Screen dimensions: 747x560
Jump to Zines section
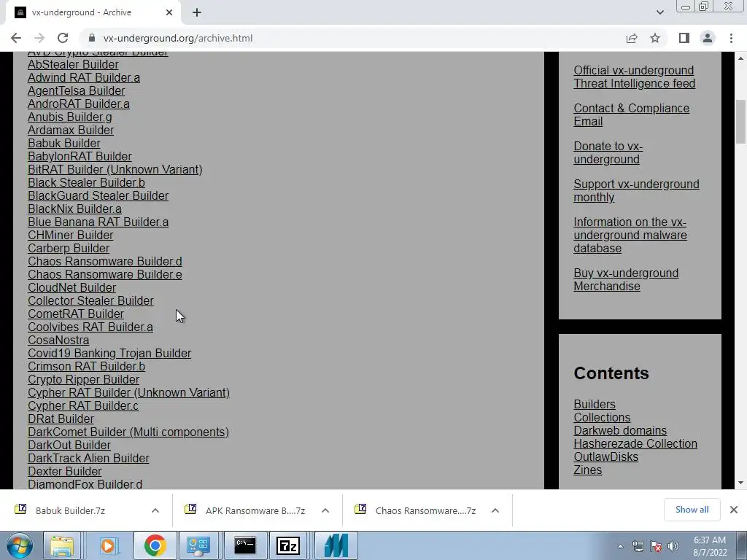click(x=587, y=470)
